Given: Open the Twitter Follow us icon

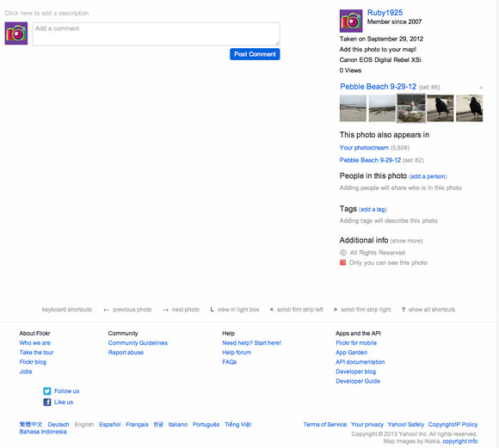Looking at the screenshot, I should tap(47, 391).
